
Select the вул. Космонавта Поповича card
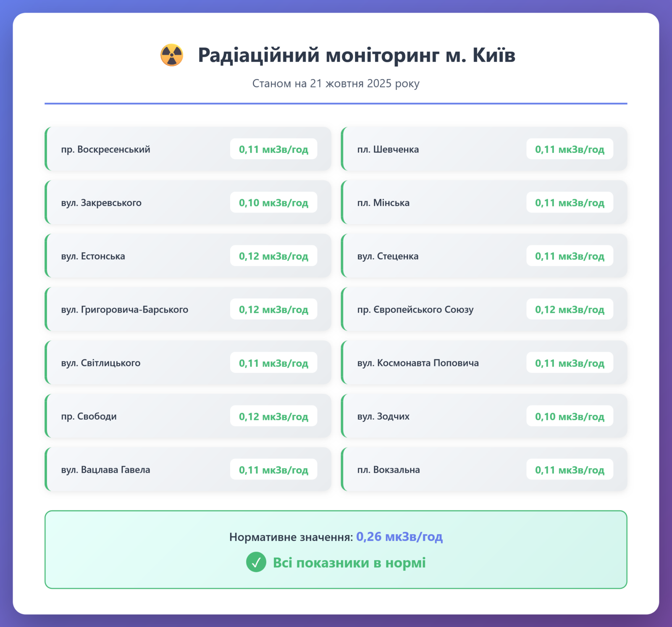[x=484, y=363]
